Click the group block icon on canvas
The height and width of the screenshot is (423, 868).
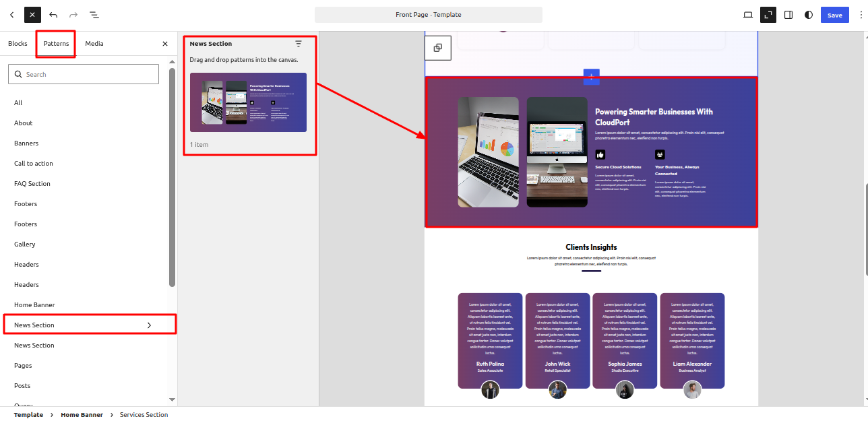[x=438, y=48]
